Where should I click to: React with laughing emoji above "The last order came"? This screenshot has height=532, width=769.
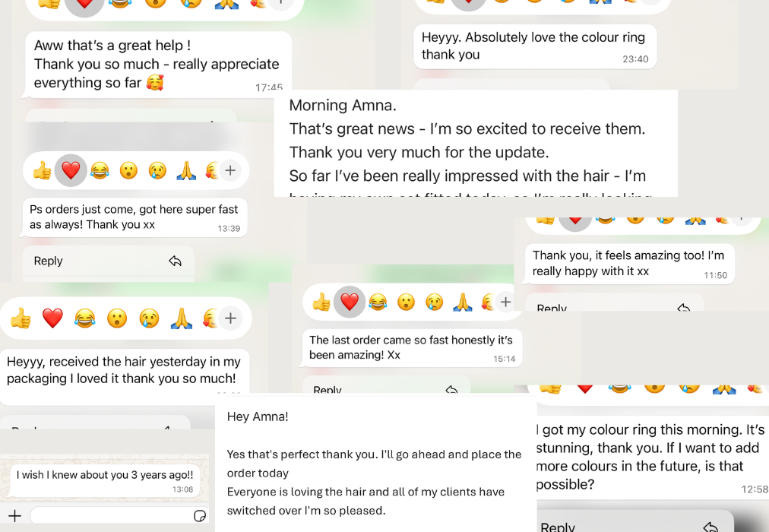(378, 302)
